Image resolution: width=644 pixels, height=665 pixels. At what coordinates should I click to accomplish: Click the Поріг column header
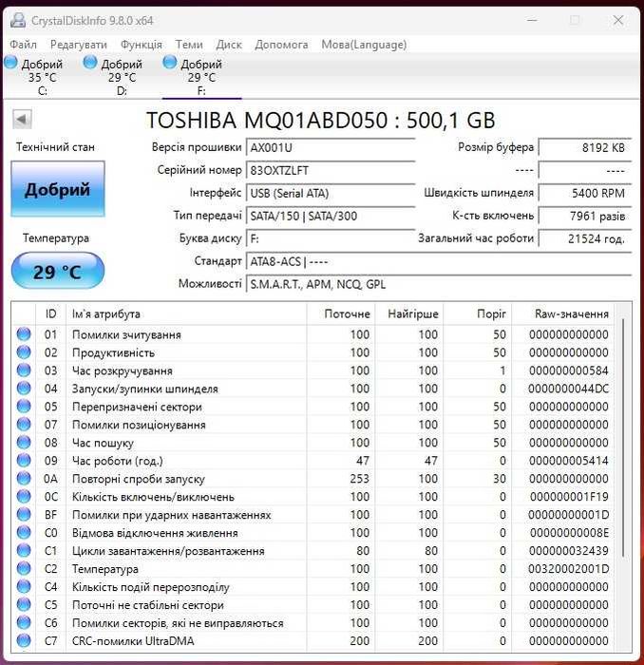click(478, 313)
